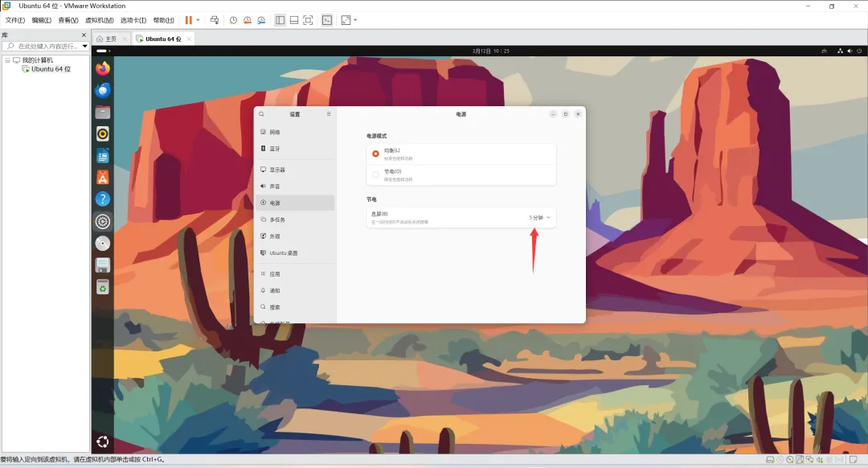
Task: Open the dropdown arrow next to pause button
Action: click(199, 20)
